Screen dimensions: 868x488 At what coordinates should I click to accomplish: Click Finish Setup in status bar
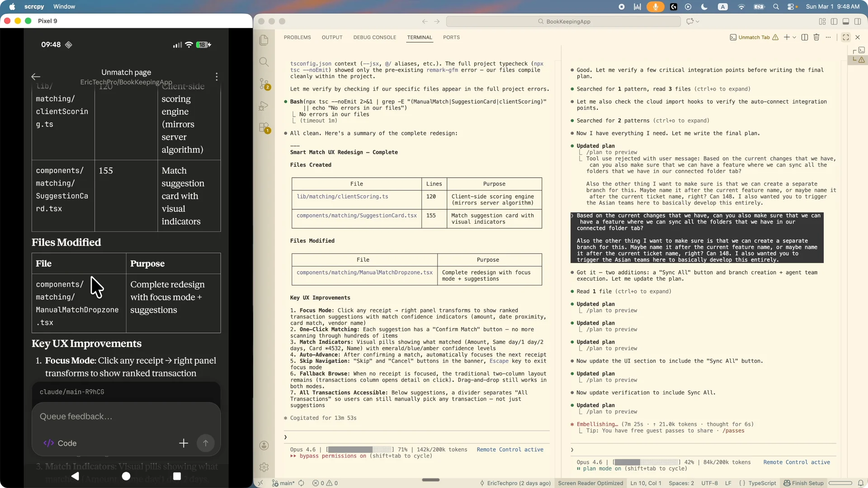pyautogui.click(x=803, y=483)
